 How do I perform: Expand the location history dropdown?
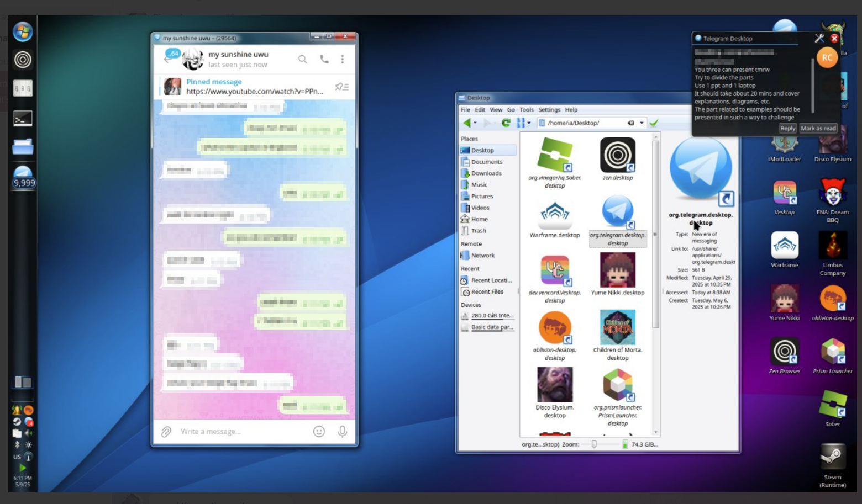[x=642, y=123]
